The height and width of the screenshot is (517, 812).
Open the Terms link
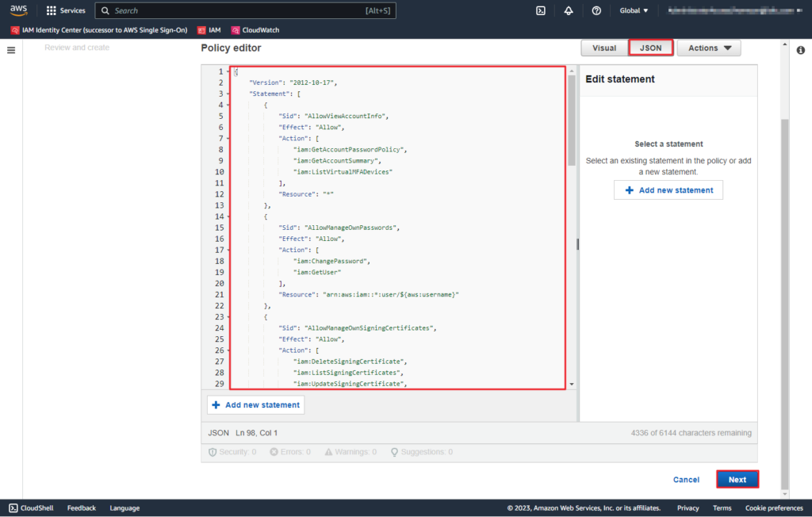click(722, 508)
